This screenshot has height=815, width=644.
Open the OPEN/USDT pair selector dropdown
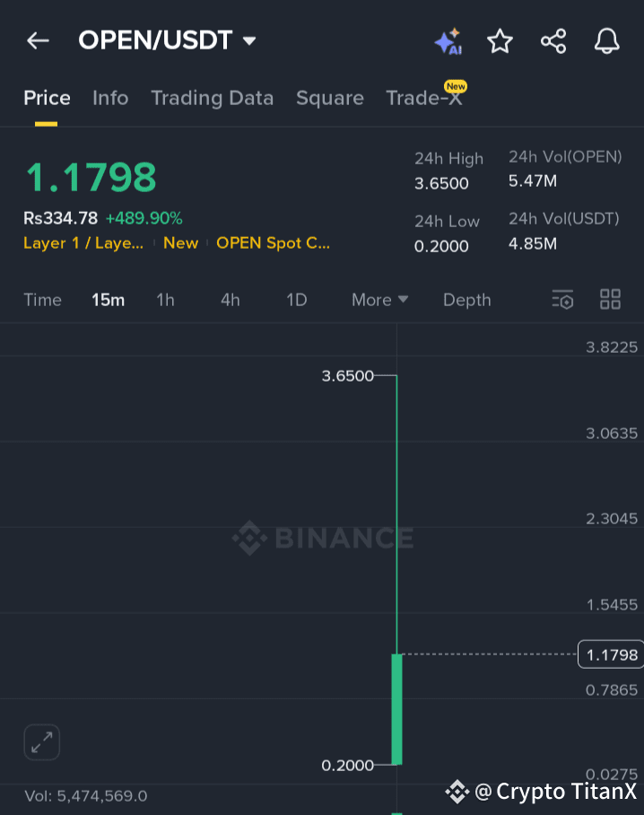[167, 40]
